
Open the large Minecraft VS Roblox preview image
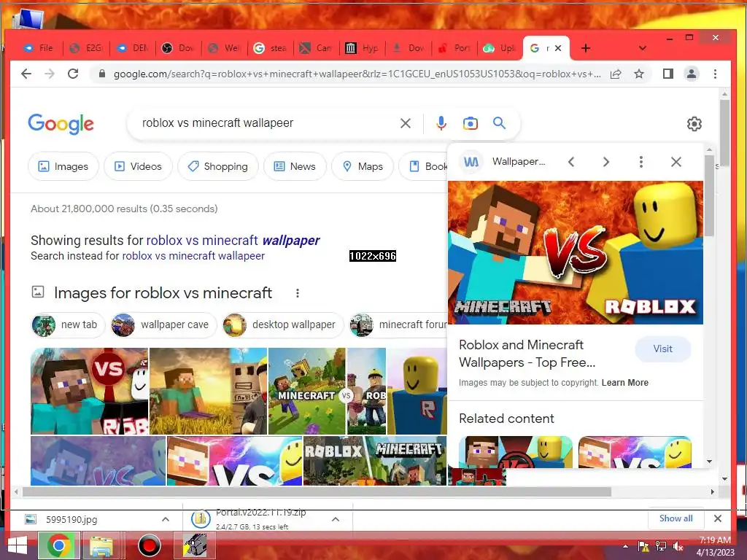[x=576, y=253]
